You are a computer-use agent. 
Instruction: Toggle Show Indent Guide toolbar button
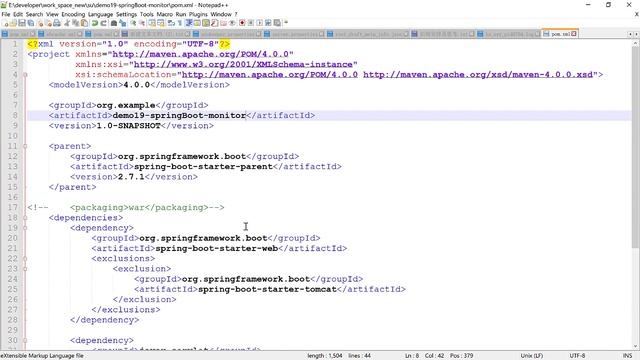pyautogui.click(x=188, y=23)
